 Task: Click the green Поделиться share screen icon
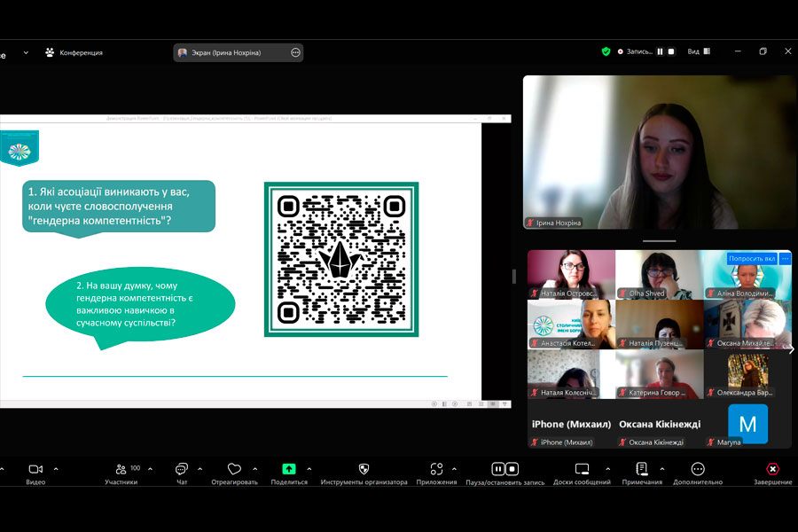tap(289, 469)
